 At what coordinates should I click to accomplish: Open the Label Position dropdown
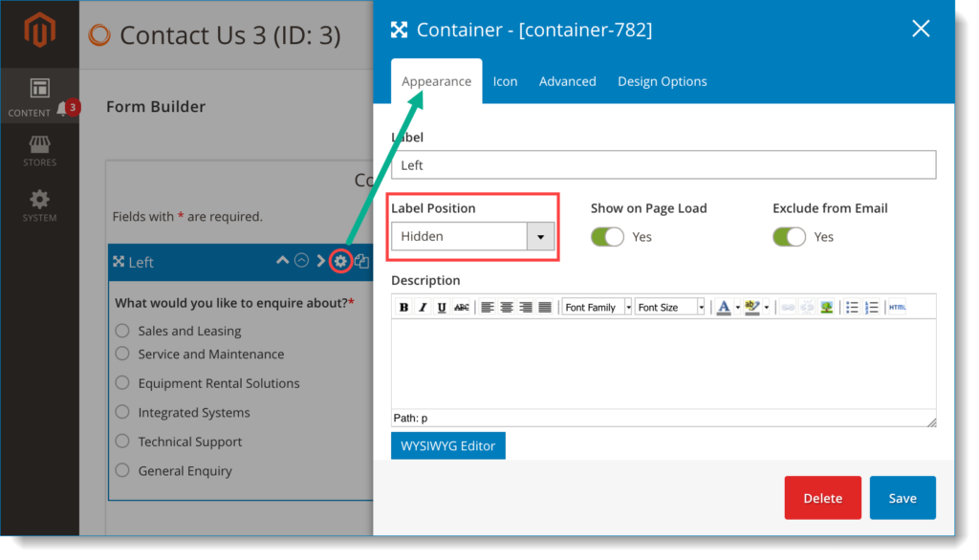(x=539, y=236)
